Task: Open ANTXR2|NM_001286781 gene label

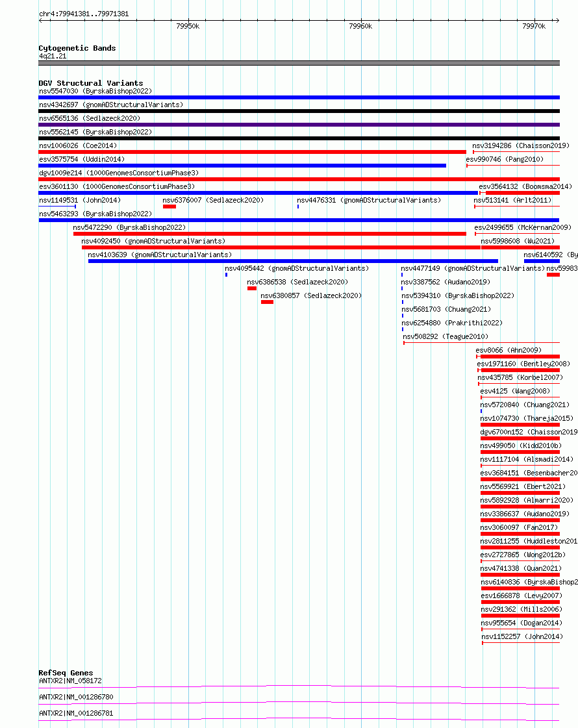Action: point(76,713)
